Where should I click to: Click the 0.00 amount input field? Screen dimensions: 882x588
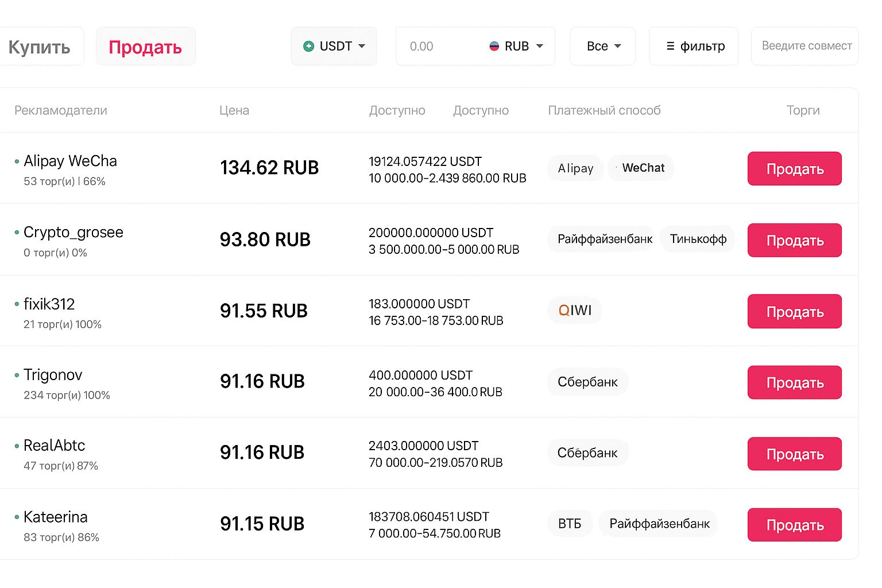436,46
